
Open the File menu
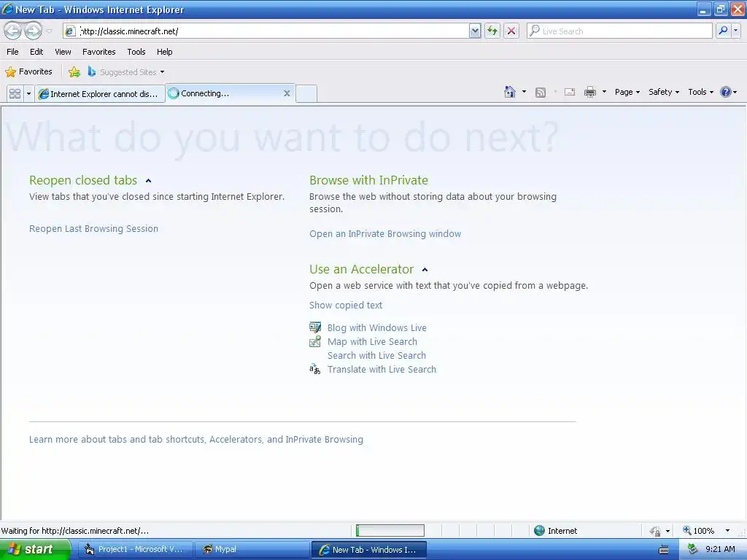[13, 52]
